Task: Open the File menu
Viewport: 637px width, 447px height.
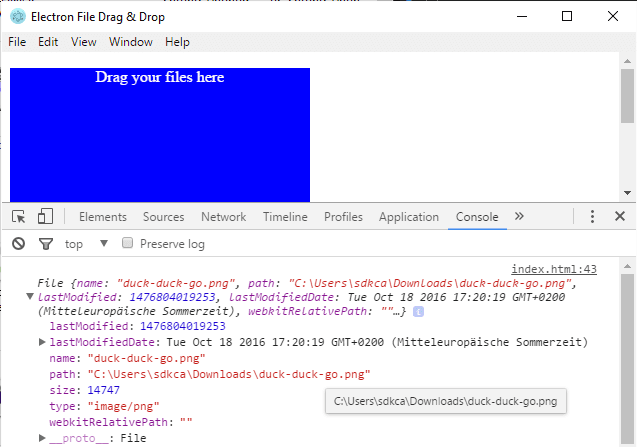Action: [x=17, y=42]
